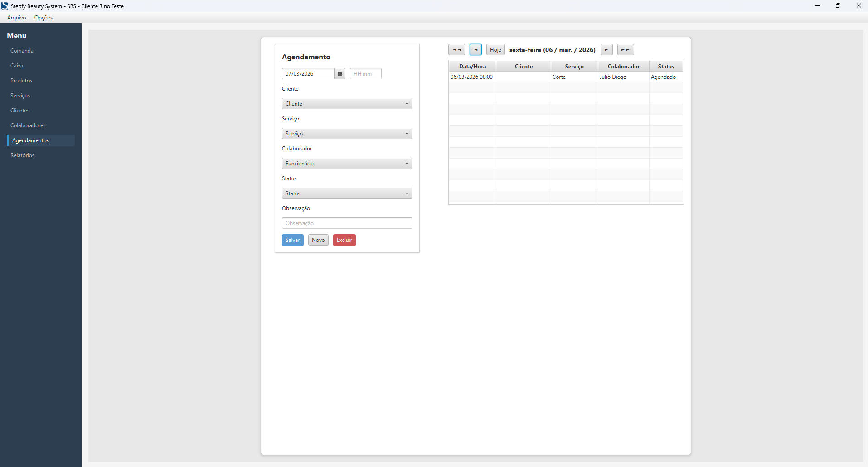Open the Serviço combo box

click(347, 134)
